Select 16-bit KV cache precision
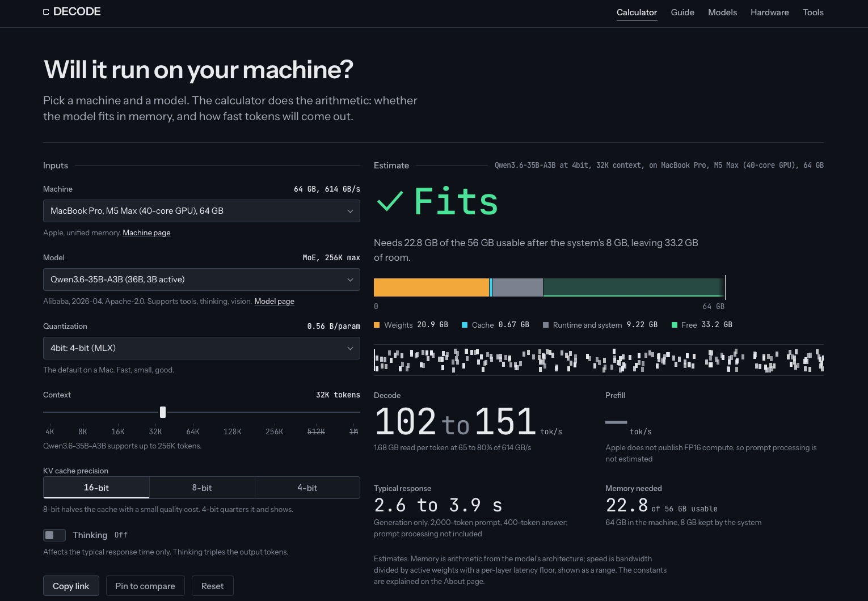Screen dimensions: 868x601 coord(96,488)
